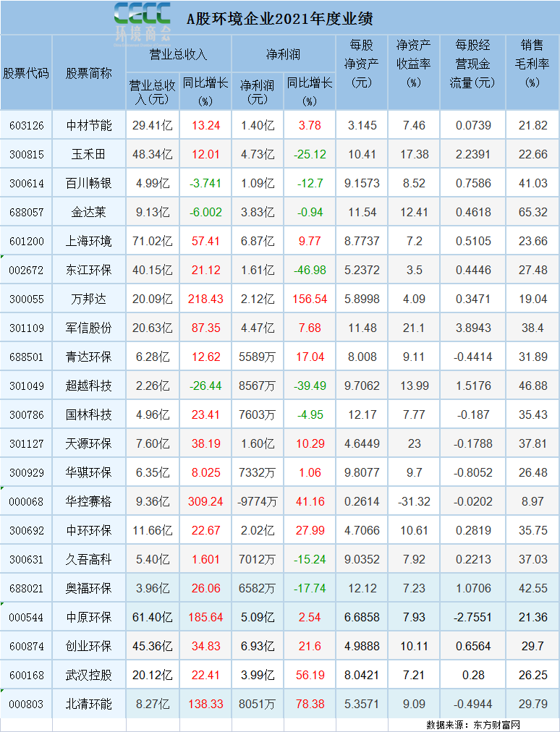Click the 玉禾田 stock name cell
The width and height of the screenshot is (560, 732).
[89, 154]
